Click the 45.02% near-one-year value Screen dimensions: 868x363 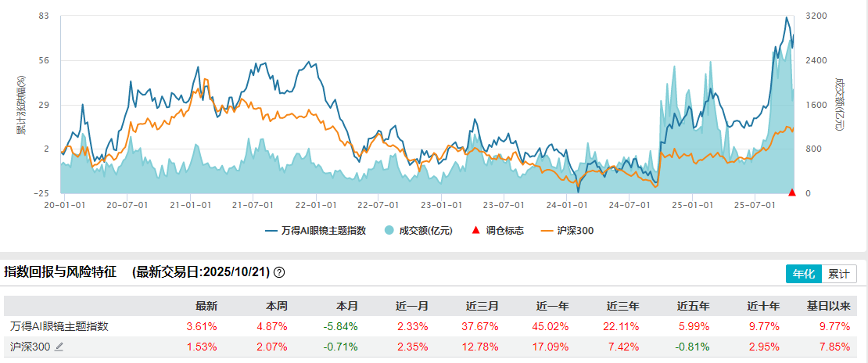[553, 326]
